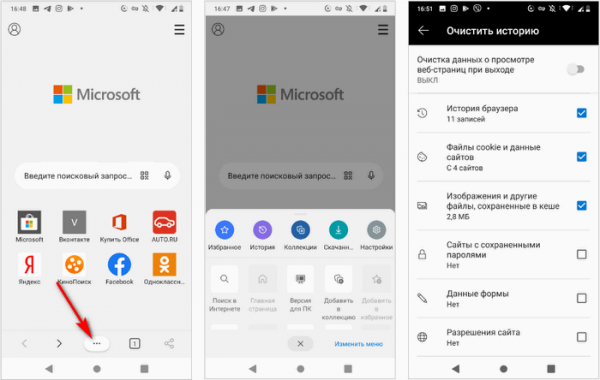Select 'С 4 сайтов' text
The image size is (600, 380).
[465, 168]
